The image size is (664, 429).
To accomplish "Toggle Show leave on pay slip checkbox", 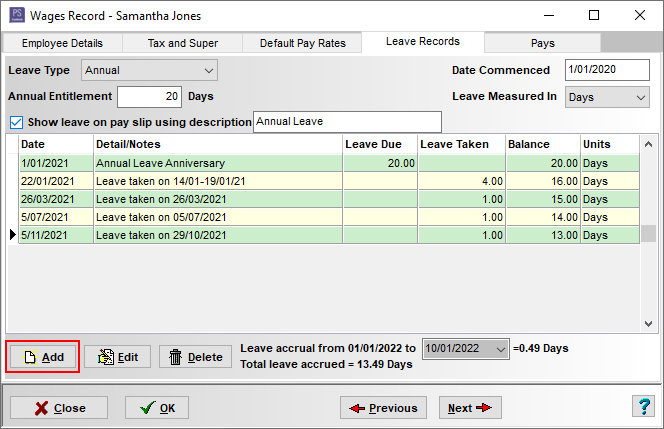I will [16, 122].
